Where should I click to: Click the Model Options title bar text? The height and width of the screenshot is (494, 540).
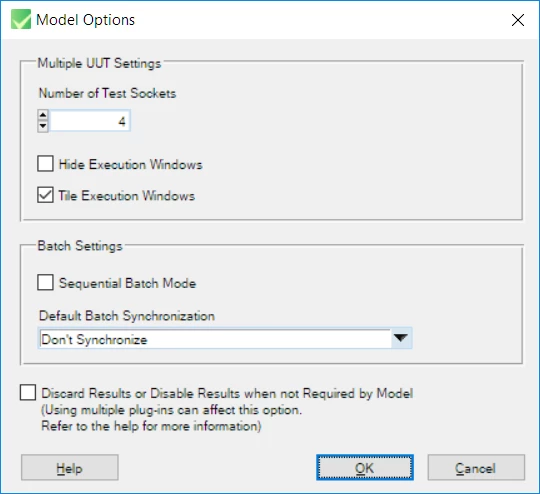click(85, 20)
